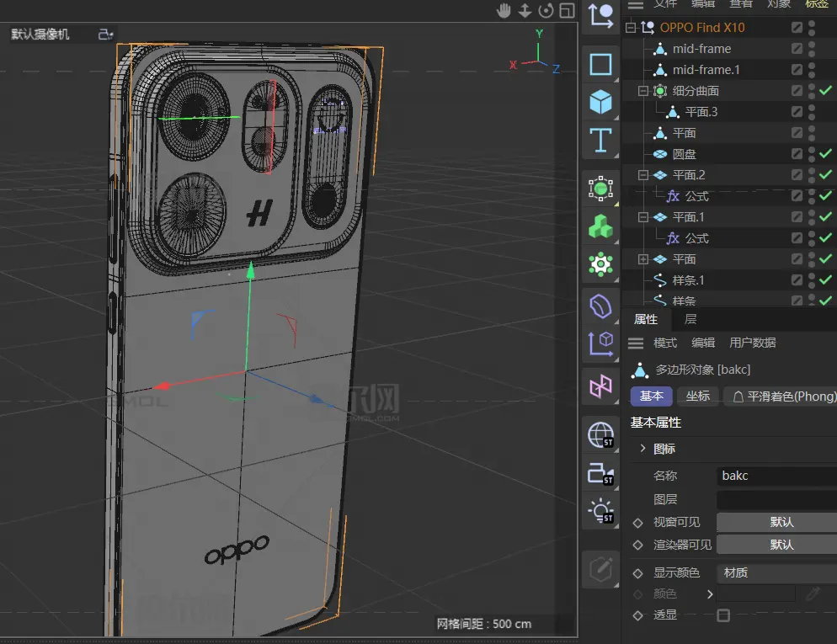Open the 文件 menu in Object Manager
Viewport: 837px width, 644px height.
pos(665,4)
